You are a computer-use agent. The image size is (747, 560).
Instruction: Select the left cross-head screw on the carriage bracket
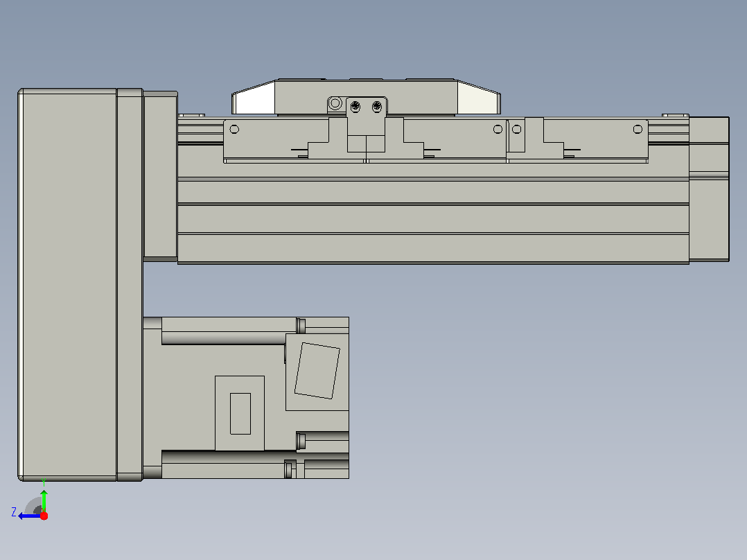tap(355, 106)
